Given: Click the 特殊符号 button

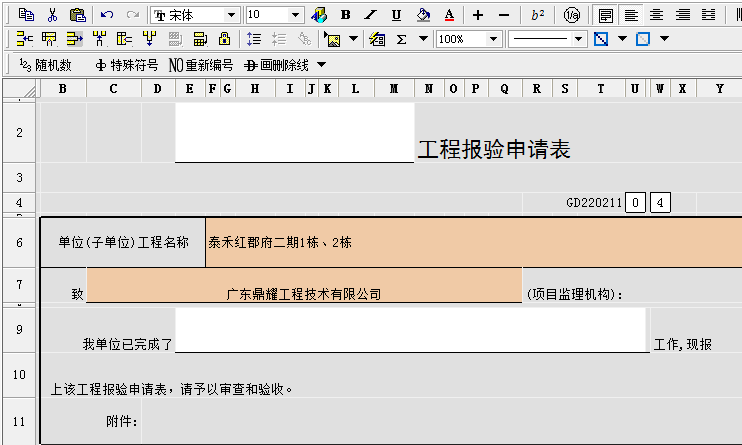Looking at the screenshot, I should click(x=126, y=65).
